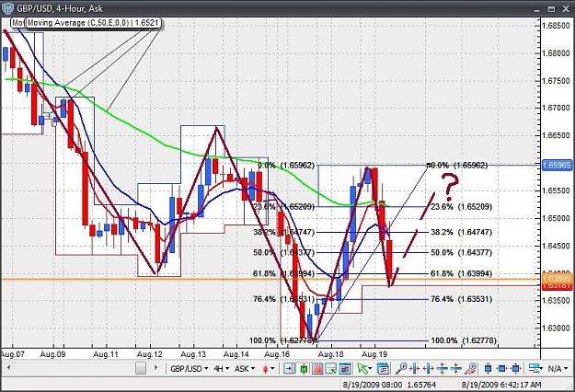
Task: Select the green arrow pointer tool
Action: pyautogui.click(x=362, y=368)
